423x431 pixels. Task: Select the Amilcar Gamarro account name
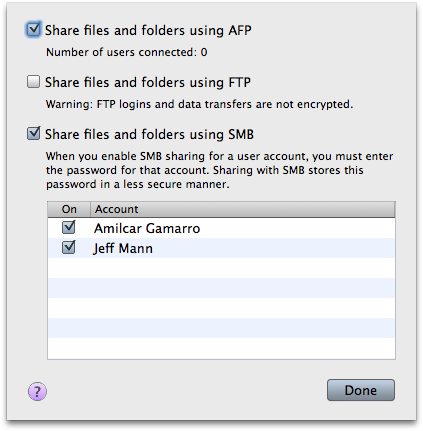click(x=147, y=228)
